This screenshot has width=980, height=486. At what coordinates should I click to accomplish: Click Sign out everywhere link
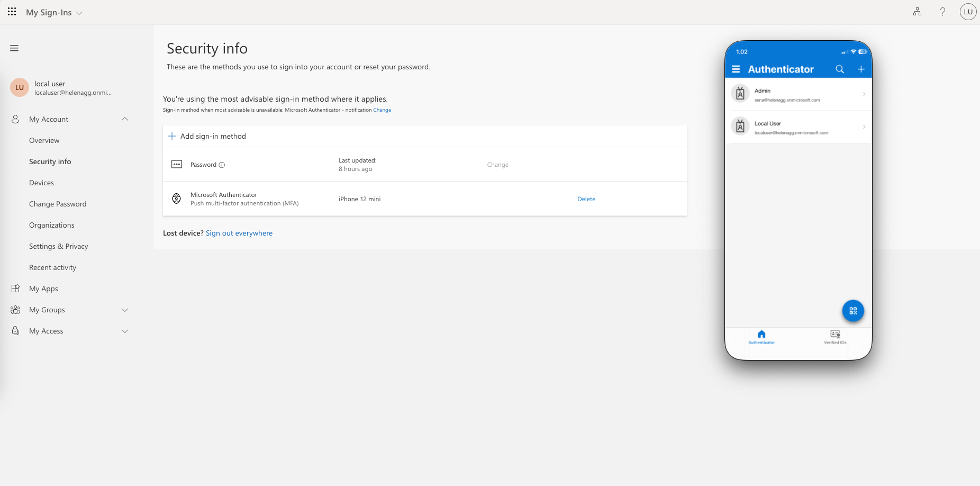tap(239, 233)
